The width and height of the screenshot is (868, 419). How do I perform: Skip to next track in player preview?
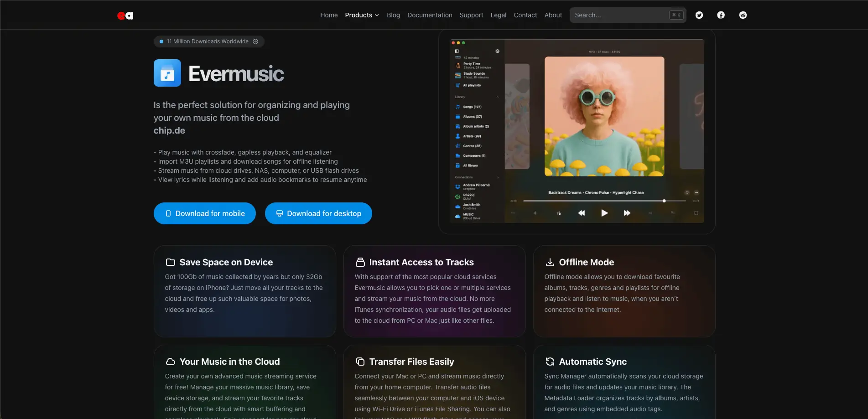(627, 213)
